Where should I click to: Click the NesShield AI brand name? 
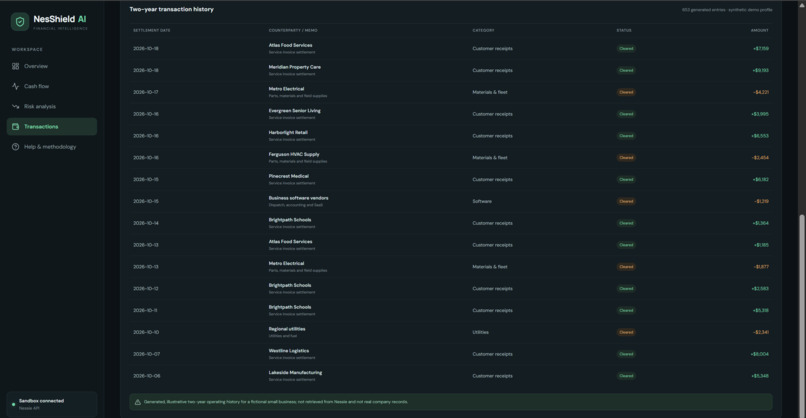click(x=60, y=19)
